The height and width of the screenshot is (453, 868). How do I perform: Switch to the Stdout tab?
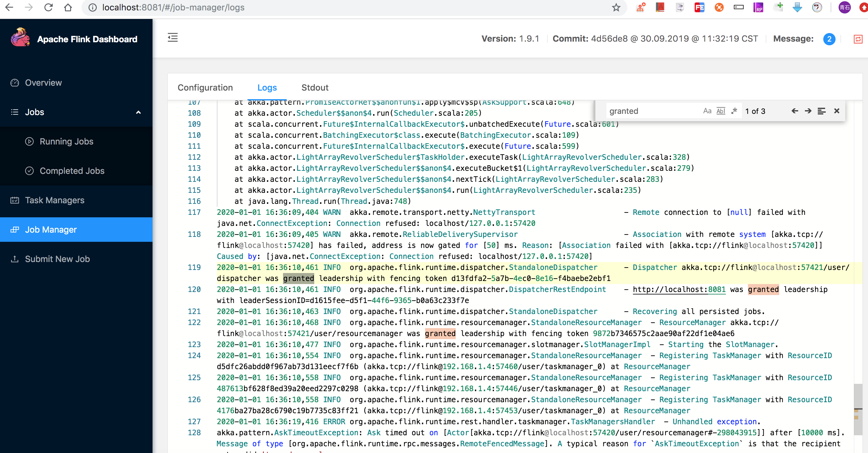tap(315, 88)
